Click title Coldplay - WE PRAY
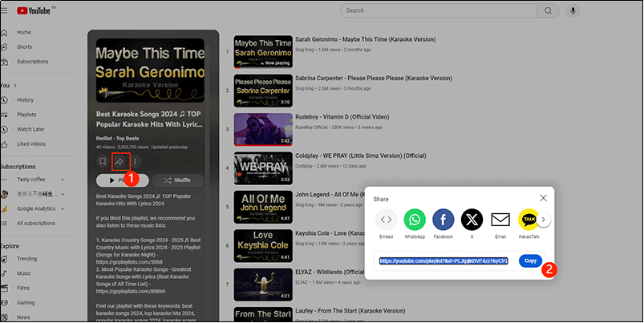The image size is (644, 323). click(361, 155)
